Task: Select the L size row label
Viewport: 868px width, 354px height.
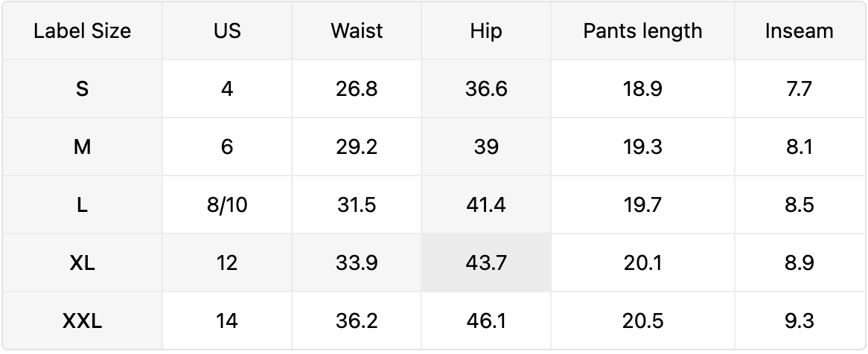Action: 83,205
